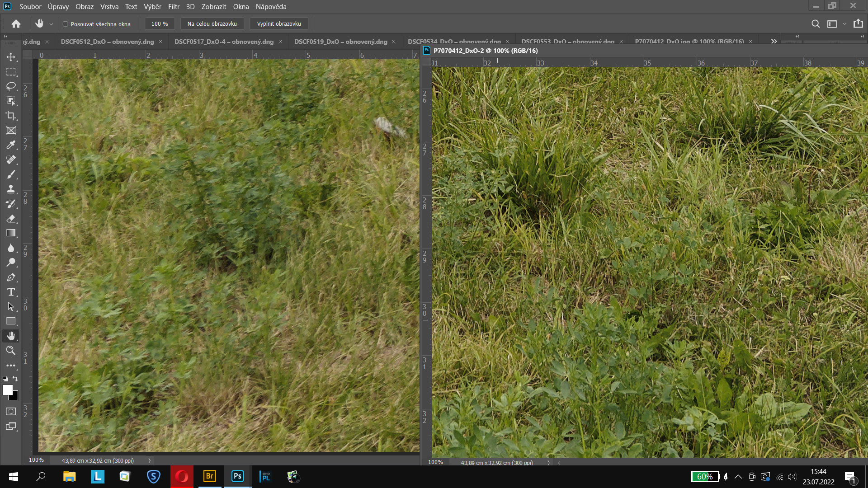Select the Horizontal Type tool
The width and height of the screenshot is (868, 488).
point(11,292)
